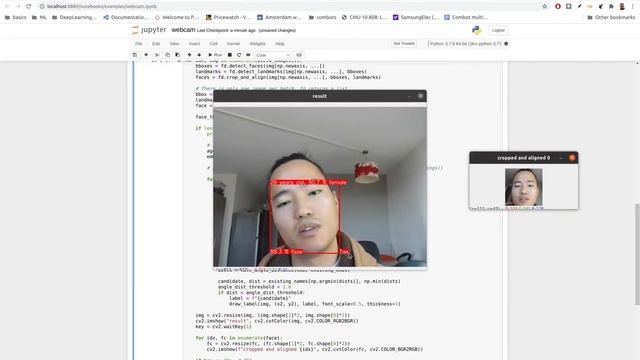640x360 pixels.
Task: Click the cv2.imshow result code line
Action: click(x=277, y=321)
